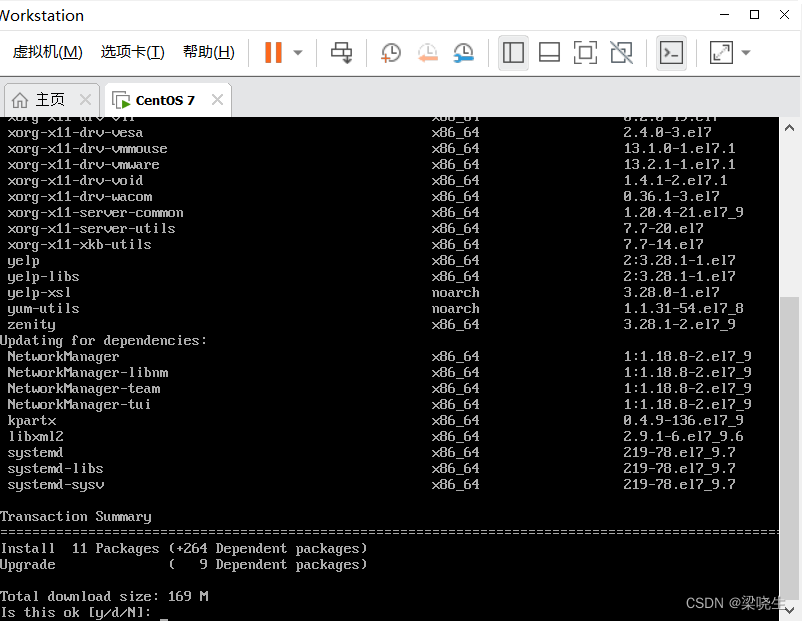The image size is (802, 621).
Task: Click the CentOS 7 tab VM icon
Action: click(x=121, y=100)
